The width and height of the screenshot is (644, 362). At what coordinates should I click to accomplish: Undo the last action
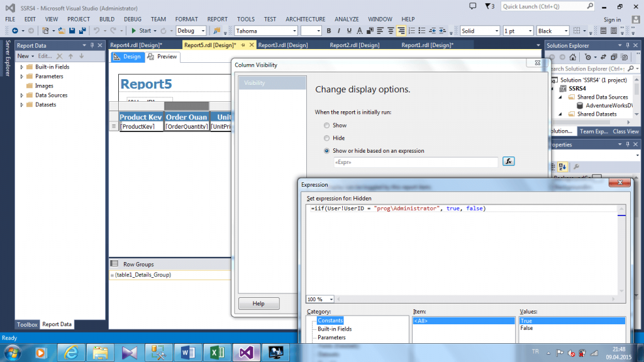point(96,31)
